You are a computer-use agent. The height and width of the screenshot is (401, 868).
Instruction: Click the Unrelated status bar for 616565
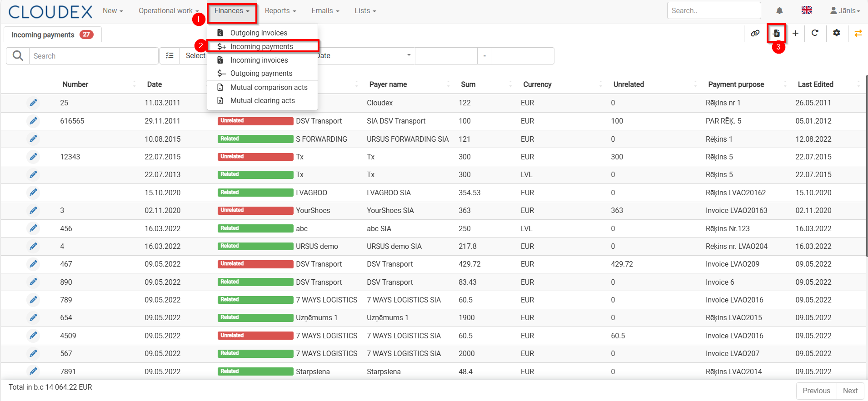coord(255,121)
